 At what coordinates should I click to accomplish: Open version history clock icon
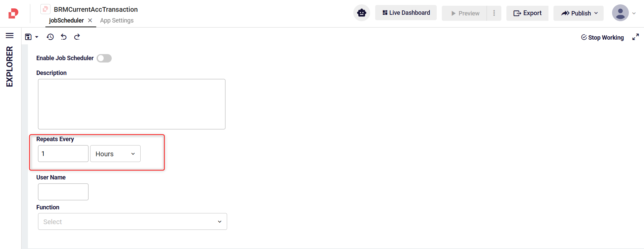tap(50, 37)
